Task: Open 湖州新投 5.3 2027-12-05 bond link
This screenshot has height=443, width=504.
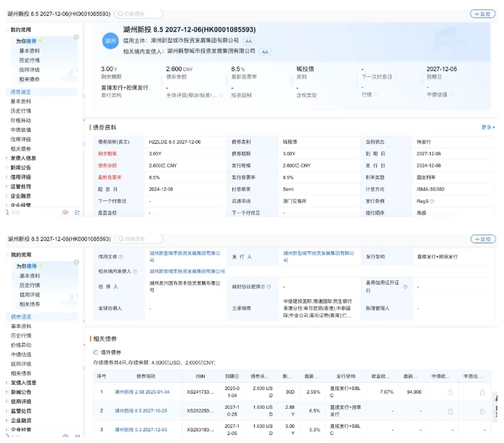Action: 141,429
